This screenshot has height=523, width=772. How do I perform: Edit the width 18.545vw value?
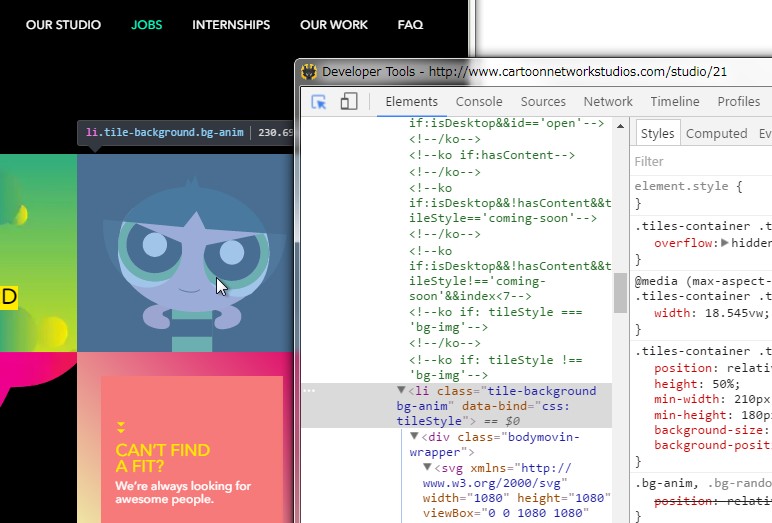(x=736, y=313)
